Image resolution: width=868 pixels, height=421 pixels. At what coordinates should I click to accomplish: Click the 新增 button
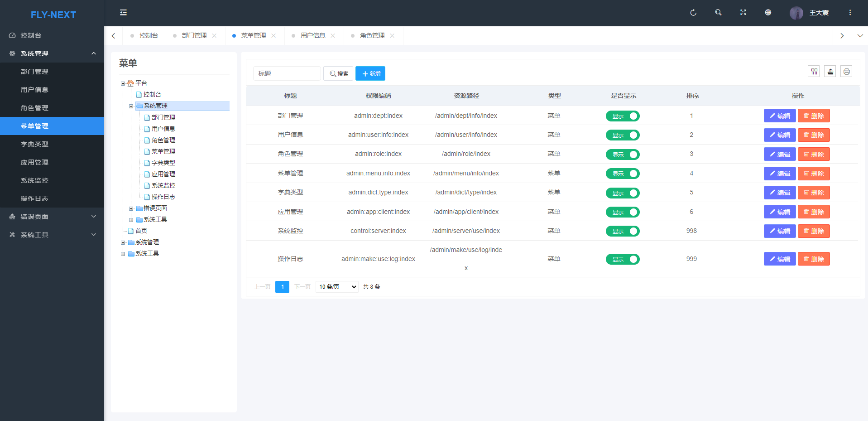tap(370, 73)
